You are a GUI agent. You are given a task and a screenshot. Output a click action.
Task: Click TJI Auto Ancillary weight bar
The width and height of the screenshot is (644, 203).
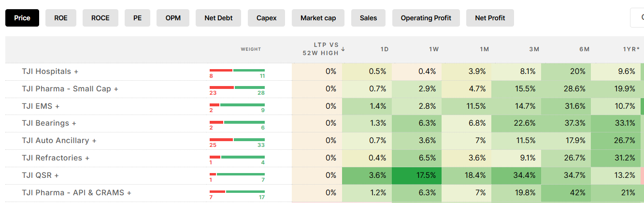click(x=237, y=142)
